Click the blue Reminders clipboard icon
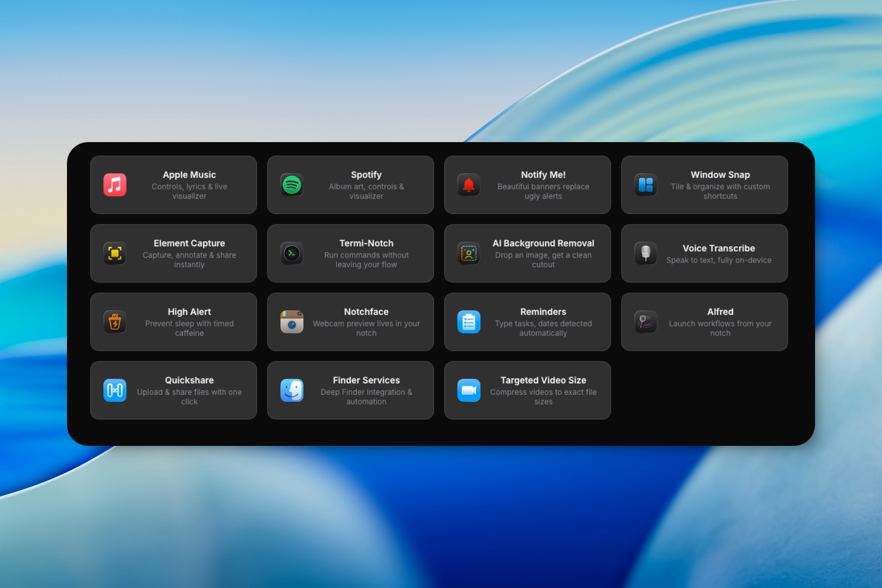 [469, 322]
